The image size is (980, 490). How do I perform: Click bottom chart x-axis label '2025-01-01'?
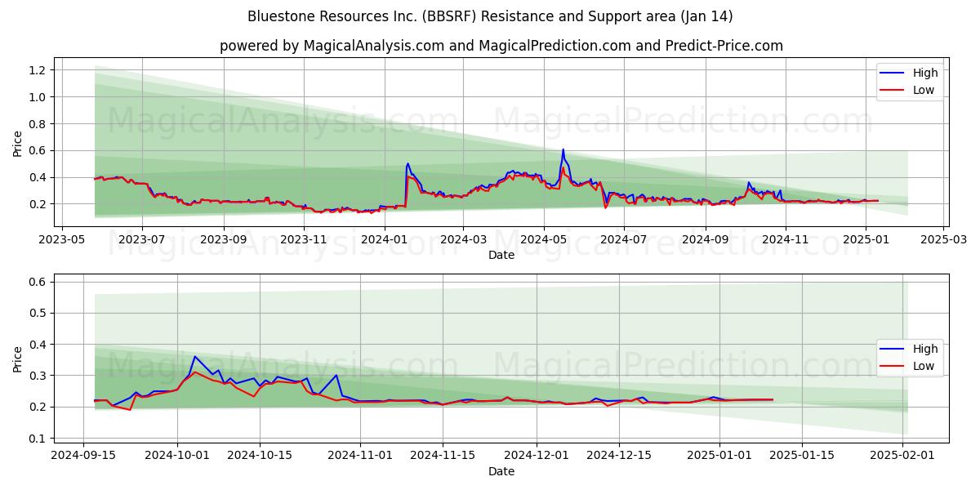click(x=720, y=456)
